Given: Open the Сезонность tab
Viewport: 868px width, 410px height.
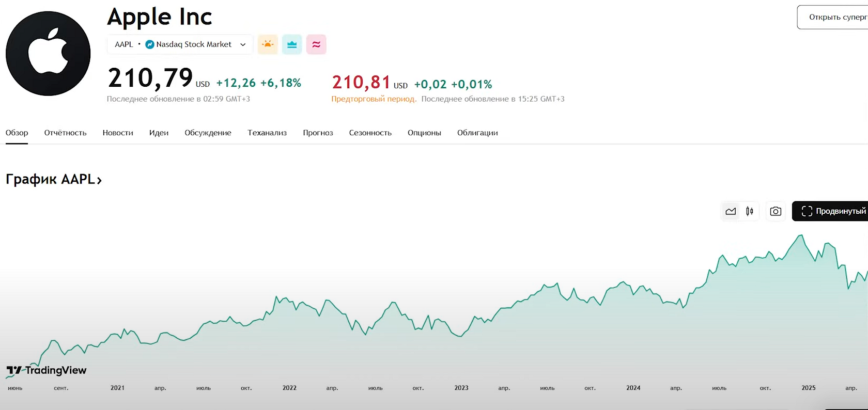Looking at the screenshot, I should (370, 133).
